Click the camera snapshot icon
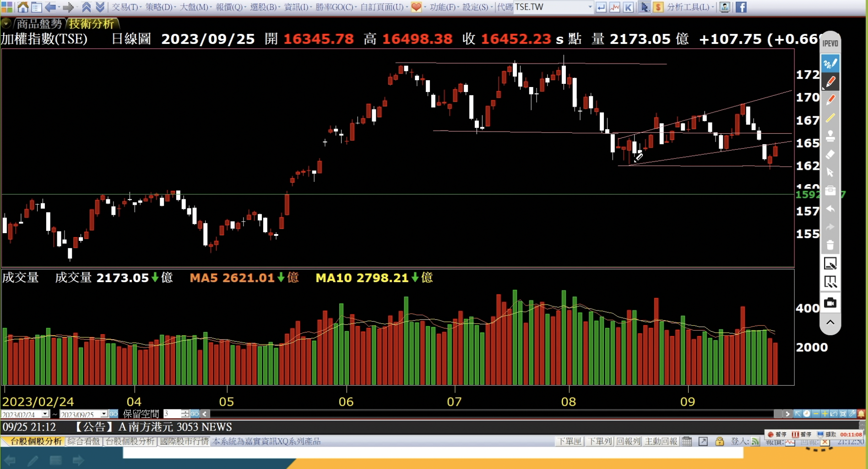 point(830,303)
